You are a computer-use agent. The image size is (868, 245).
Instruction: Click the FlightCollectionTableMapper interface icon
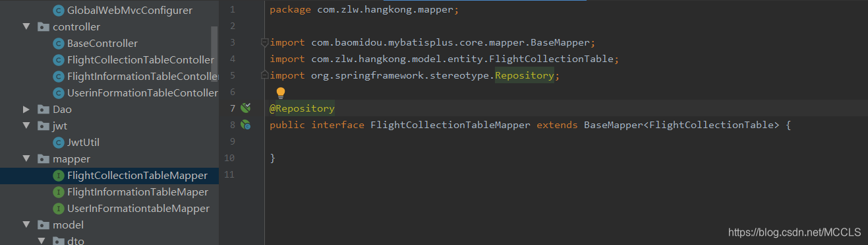58,176
